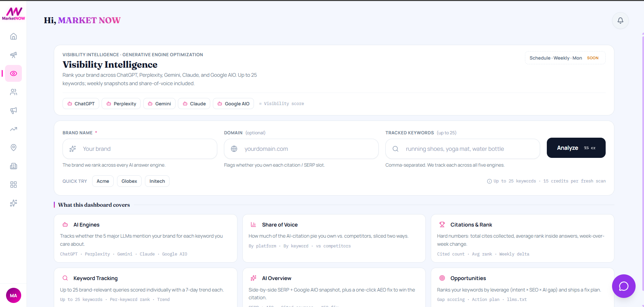Click the "QUICK TRY" label
This screenshot has height=307, width=644.
point(75,181)
